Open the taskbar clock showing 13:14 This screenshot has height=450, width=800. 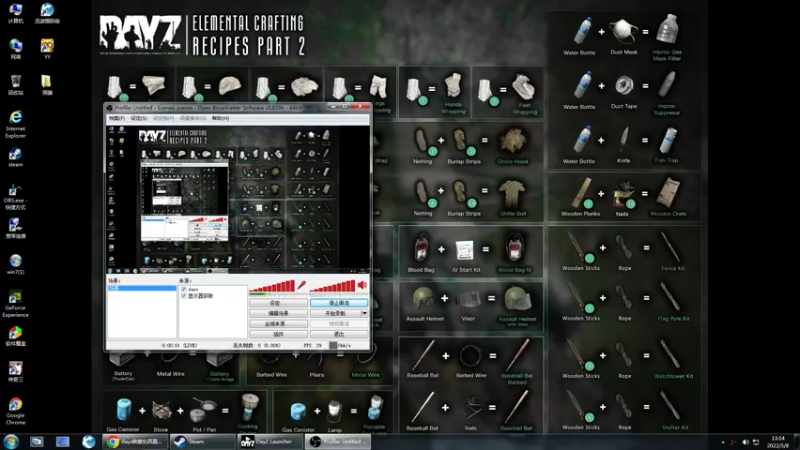[x=778, y=442]
